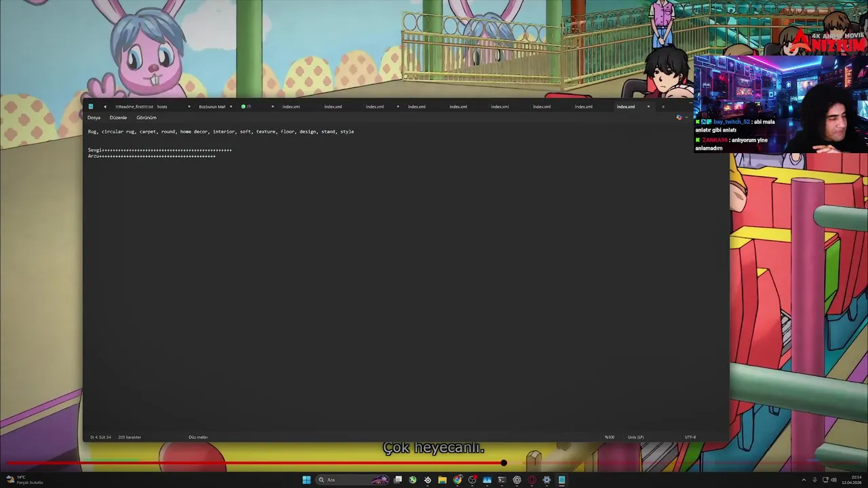The image size is (868, 488).
Task: Click the Copilot icon in Notepad
Action: point(679,118)
